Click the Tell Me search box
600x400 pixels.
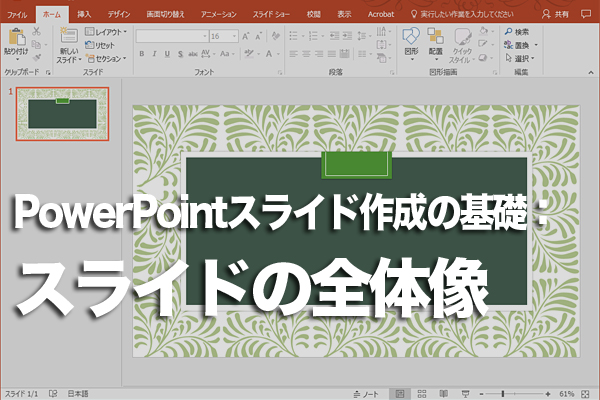tap(462, 15)
